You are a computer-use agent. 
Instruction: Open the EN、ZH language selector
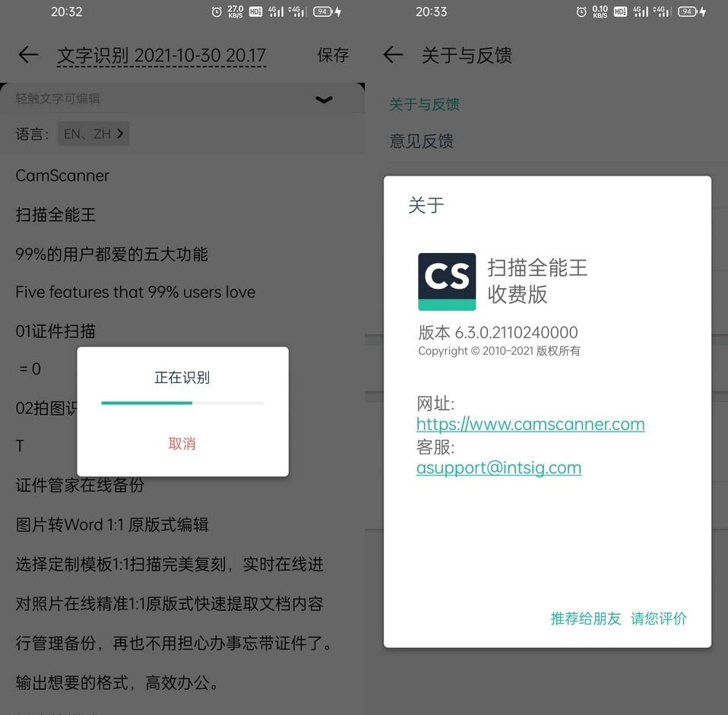(93, 134)
